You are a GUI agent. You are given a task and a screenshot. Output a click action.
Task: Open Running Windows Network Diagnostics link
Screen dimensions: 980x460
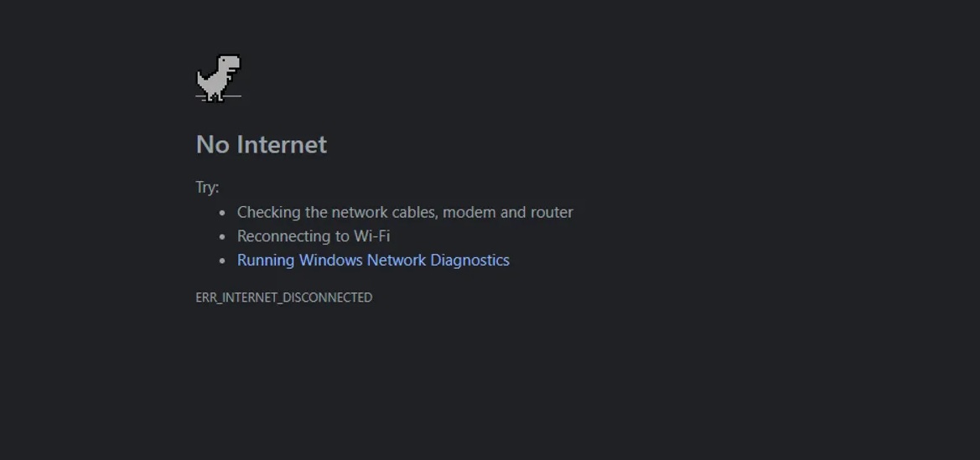coord(373,260)
